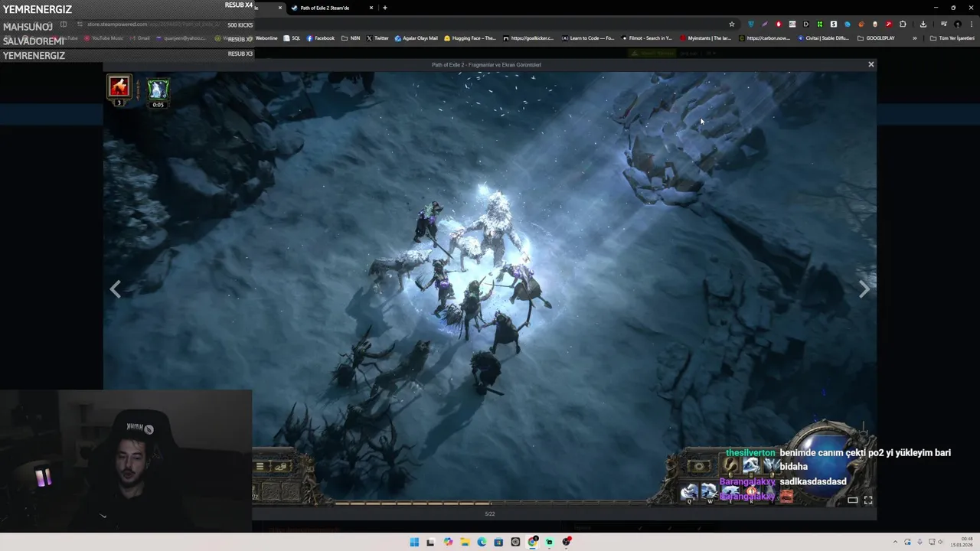This screenshot has height=551, width=980.
Task: Open the carbon.now bookmark
Action: click(x=764, y=38)
